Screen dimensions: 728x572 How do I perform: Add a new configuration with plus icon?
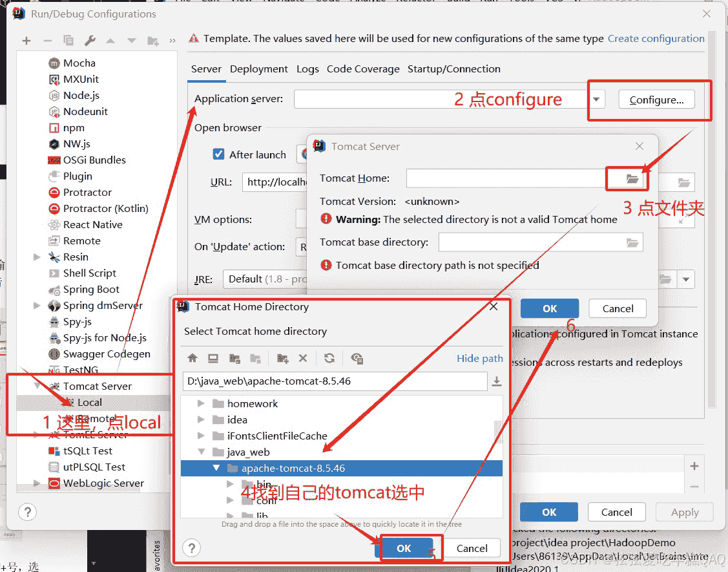click(x=26, y=41)
